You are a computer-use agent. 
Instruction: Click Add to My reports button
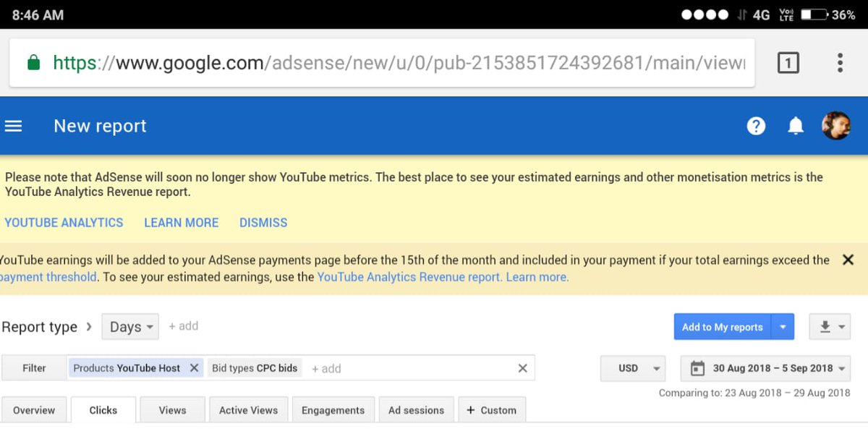(x=723, y=327)
